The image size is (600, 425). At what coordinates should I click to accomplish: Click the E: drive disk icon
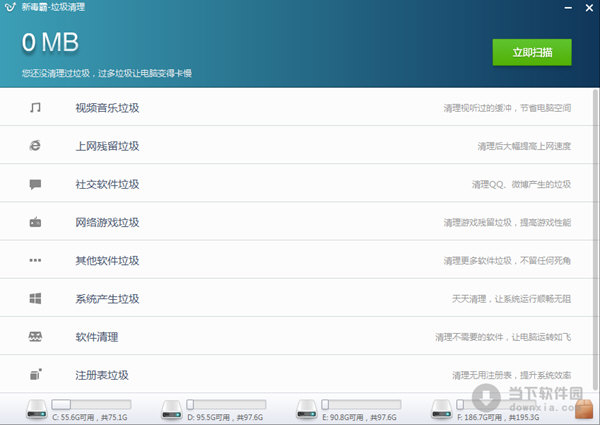pos(307,409)
